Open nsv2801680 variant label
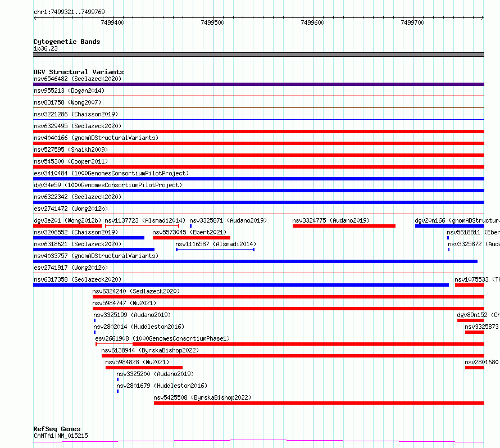 tap(481, 362)
